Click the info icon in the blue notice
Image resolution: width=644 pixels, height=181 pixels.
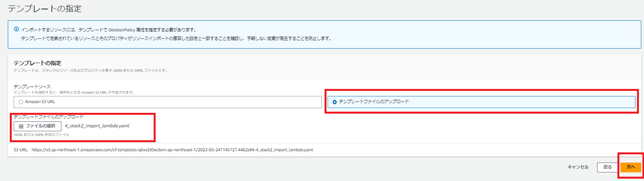(16, 29)
